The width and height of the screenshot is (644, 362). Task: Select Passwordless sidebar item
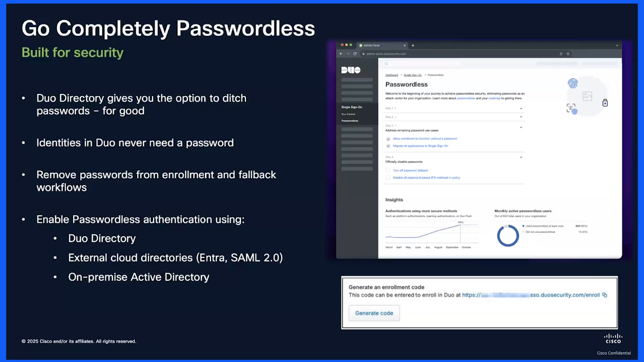350,121
